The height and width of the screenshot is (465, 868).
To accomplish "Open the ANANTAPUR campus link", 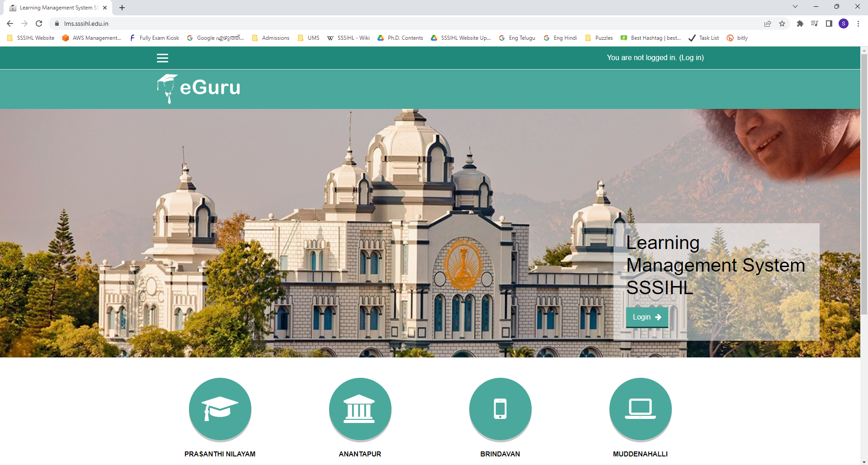I will (360, 454).
